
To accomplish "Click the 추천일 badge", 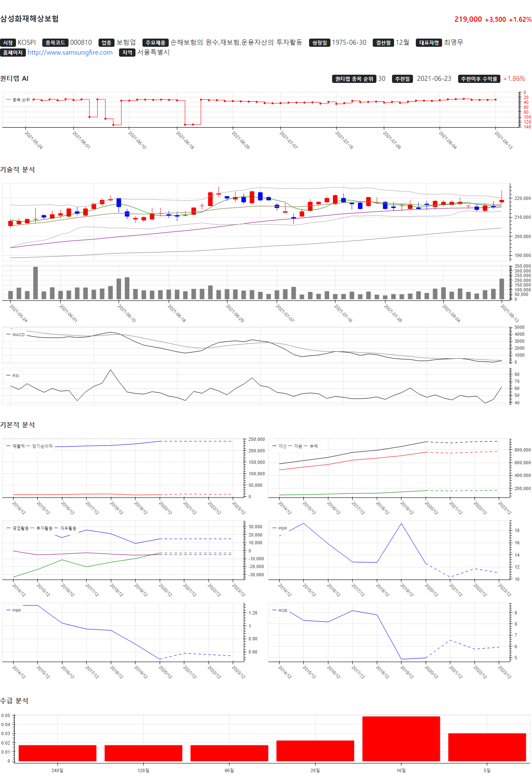I will click(x=402, y=79).
